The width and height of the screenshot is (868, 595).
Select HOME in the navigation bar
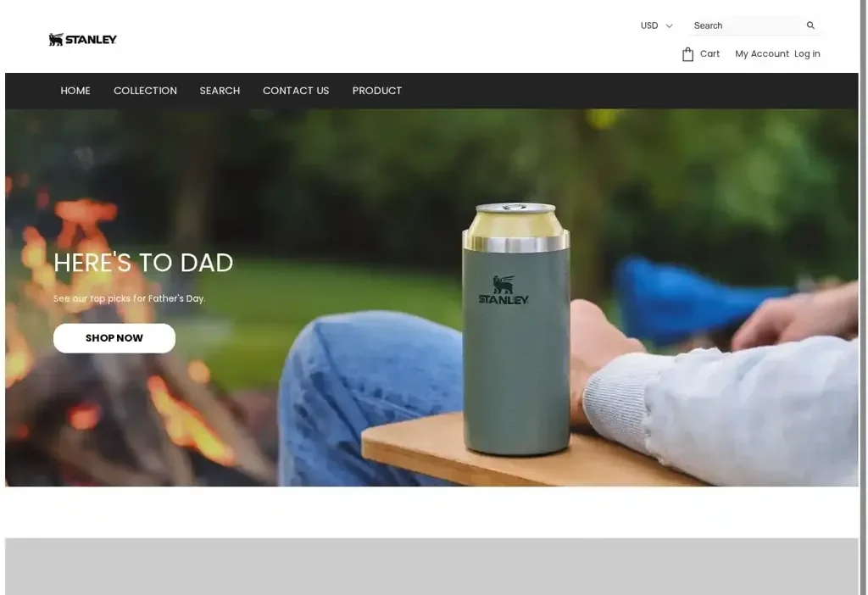click(x=75, y=91)
